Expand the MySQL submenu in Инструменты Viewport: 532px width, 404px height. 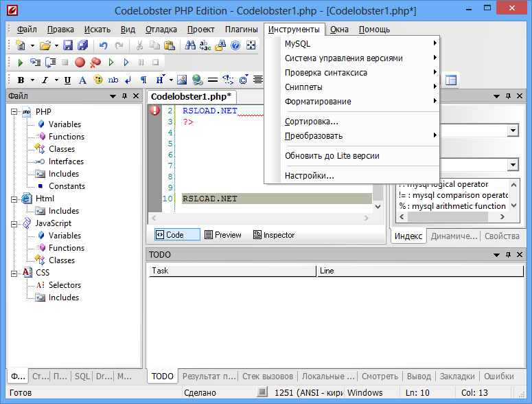297,44
